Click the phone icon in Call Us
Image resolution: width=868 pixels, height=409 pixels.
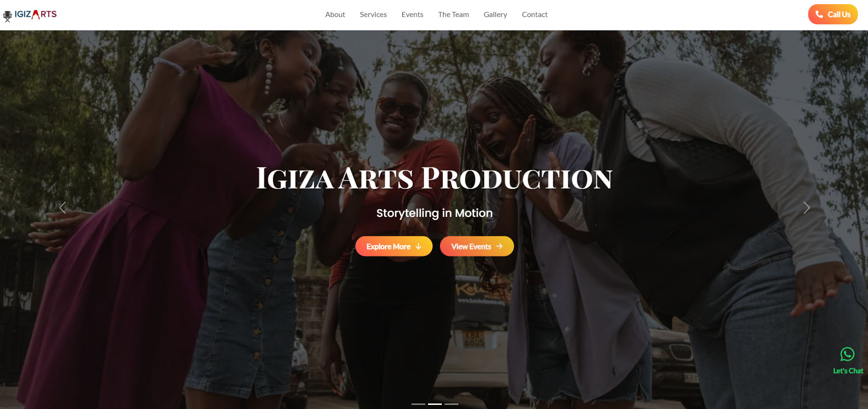coord(819,14)
